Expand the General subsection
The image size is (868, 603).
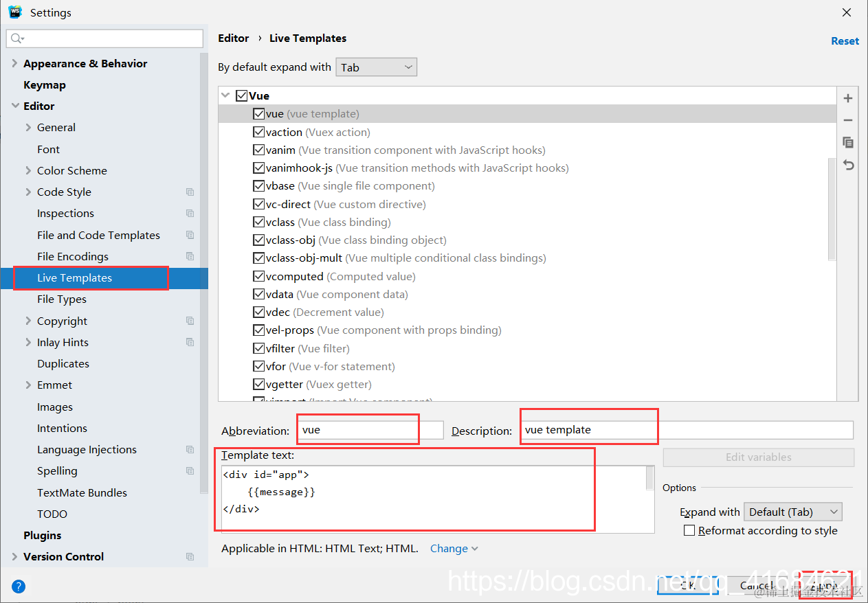(x=28, y=127)
